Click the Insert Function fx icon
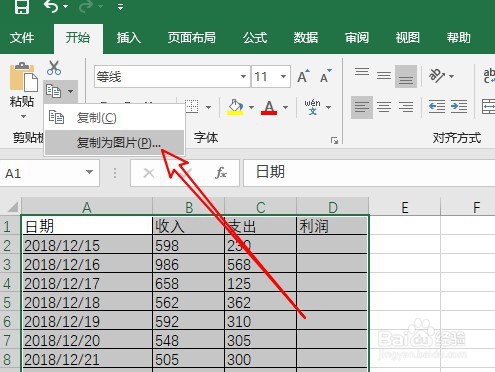This screenshot has height=372, width=495. click(221, 173)
